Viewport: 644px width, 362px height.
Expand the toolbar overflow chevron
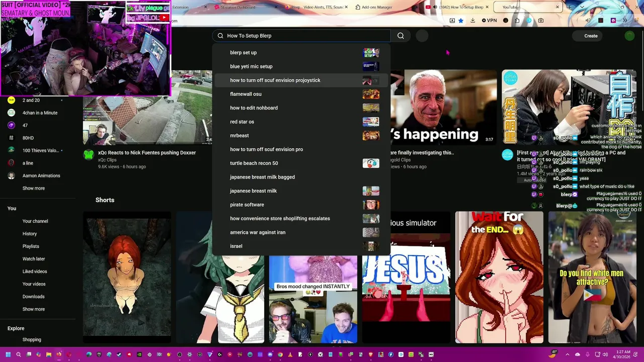[x=624, y=21]
